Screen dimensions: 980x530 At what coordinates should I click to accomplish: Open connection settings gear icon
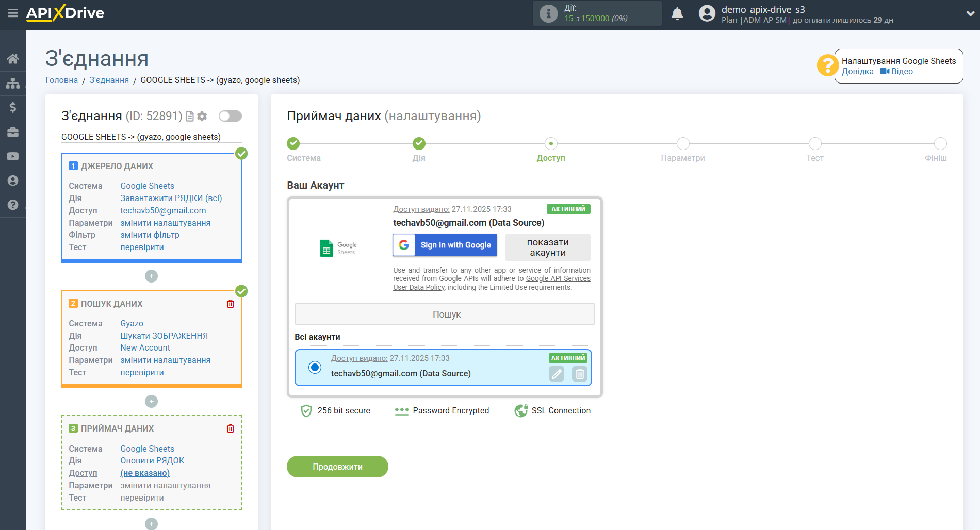[x=202, y=116]
